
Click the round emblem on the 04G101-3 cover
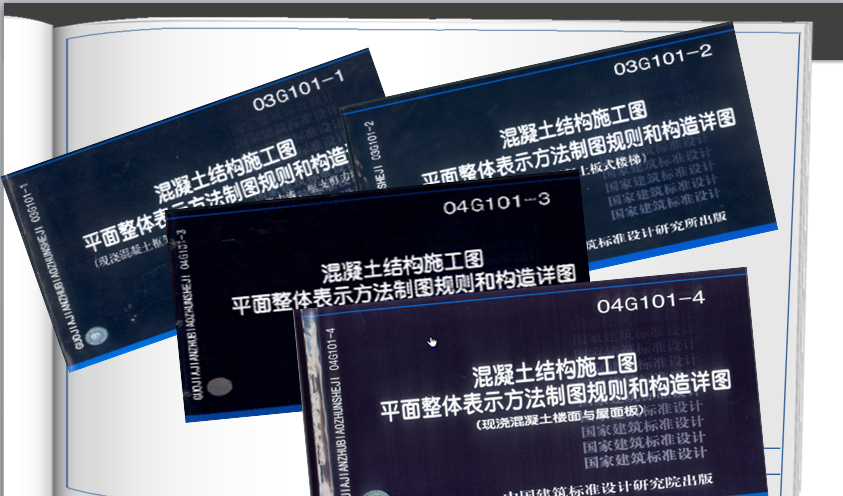coord(219,386)
